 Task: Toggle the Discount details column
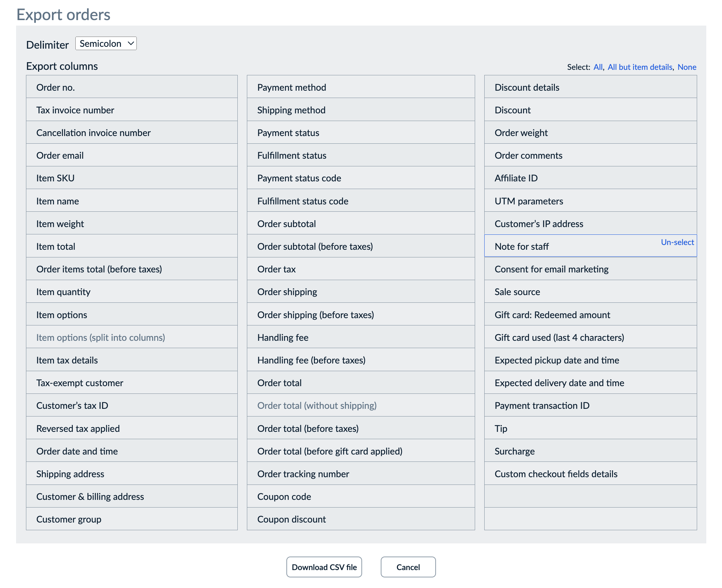point(590,87)
